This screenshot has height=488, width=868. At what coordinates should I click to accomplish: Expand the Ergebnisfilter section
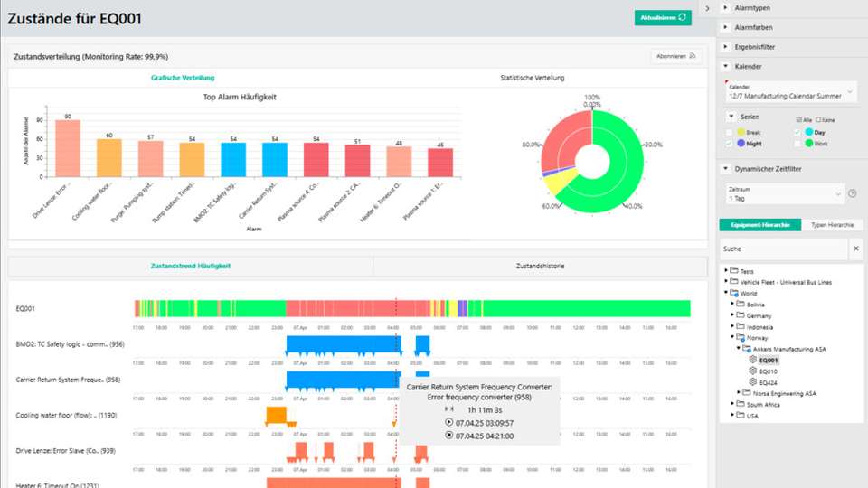coord(726,46)
